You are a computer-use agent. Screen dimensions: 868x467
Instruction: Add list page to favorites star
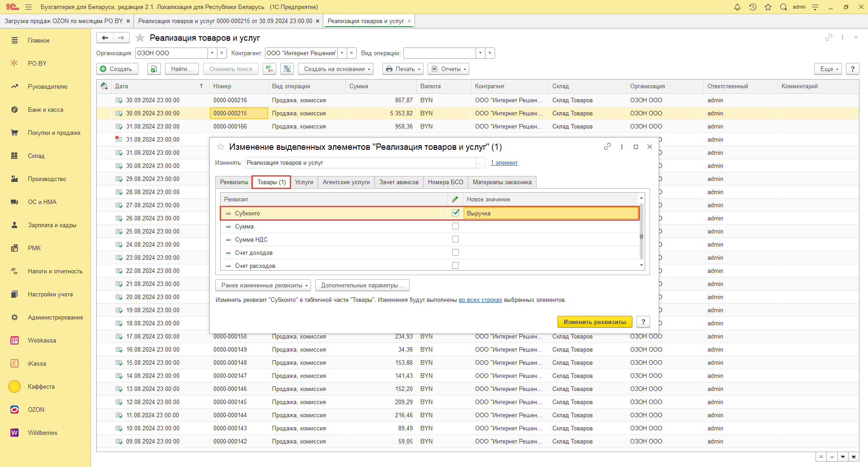pyautogui.click(x=140, y=38)
